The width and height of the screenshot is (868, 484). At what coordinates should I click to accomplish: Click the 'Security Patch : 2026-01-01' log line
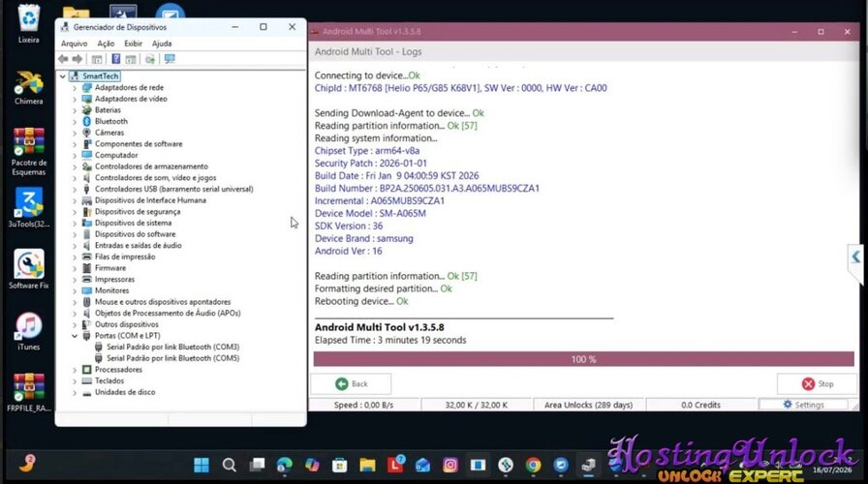coord(371,164)
